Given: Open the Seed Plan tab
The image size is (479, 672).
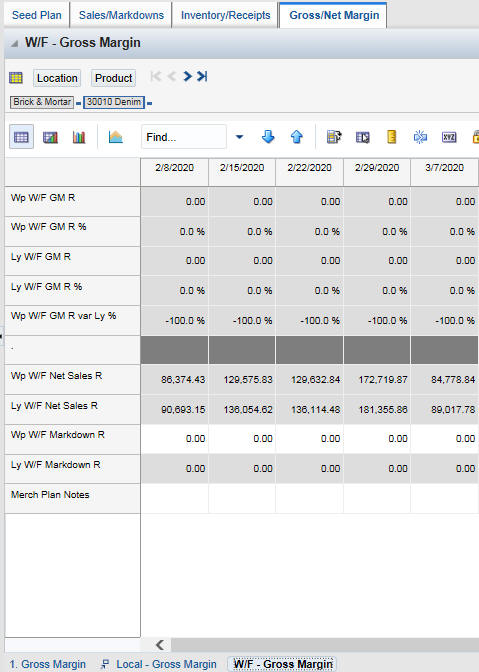Looking at the screenshot, I should tap(36, 15).
